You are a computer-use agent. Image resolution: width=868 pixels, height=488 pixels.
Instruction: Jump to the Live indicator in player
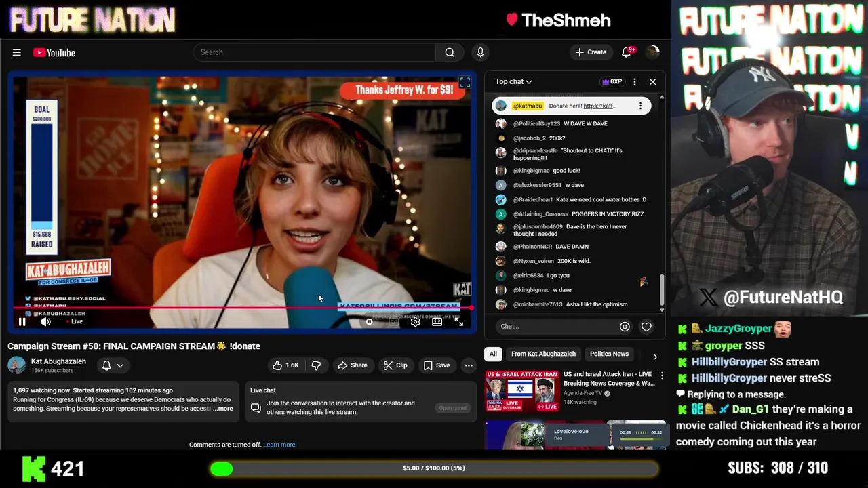click(75, 322)
